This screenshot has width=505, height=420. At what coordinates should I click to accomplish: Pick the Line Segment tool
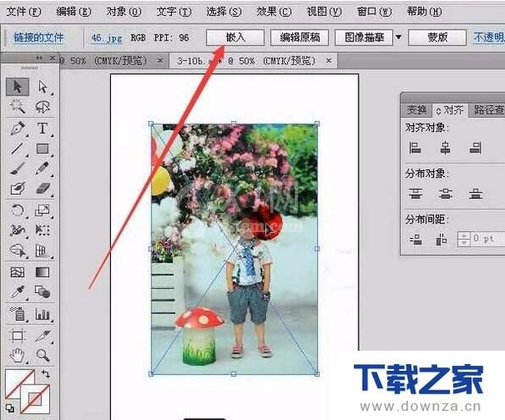click(18, 149)
